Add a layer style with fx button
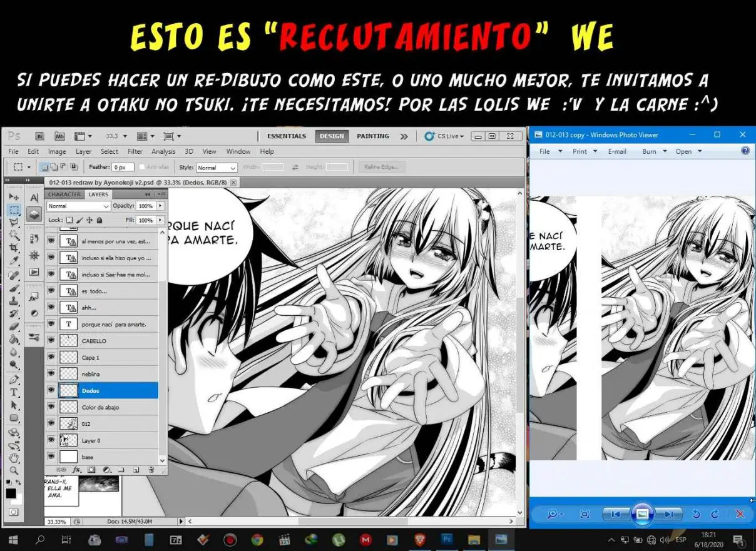 [x=77, y=469]
